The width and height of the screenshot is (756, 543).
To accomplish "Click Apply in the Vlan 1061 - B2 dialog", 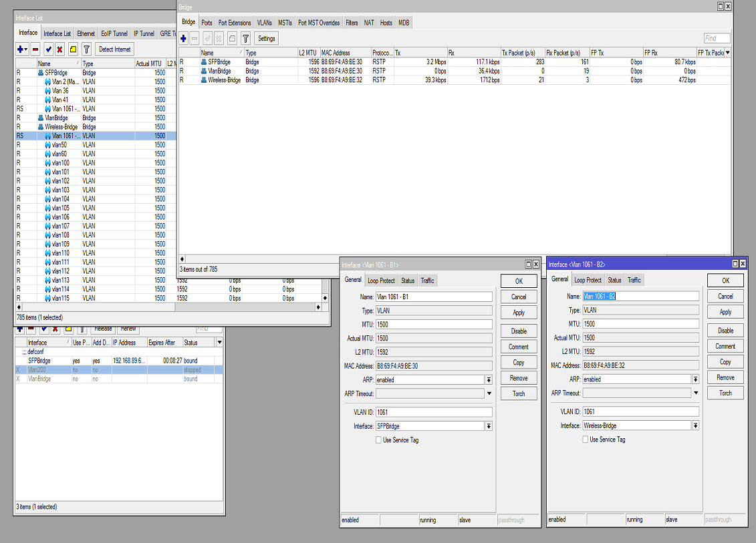I will tap(726, 312).
